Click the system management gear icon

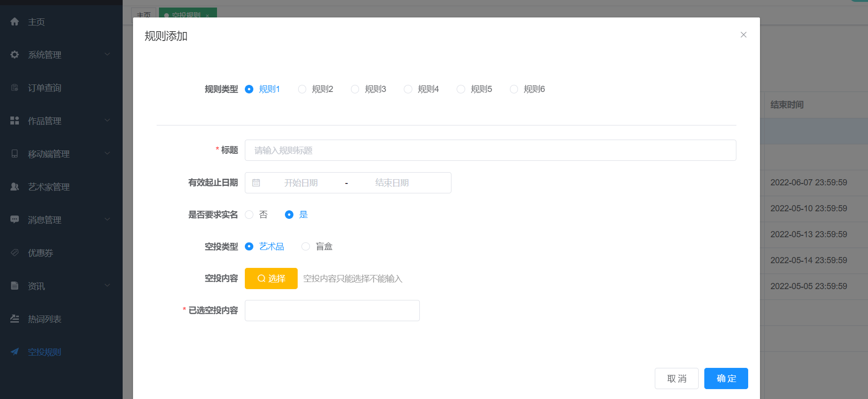pos(15,55)
